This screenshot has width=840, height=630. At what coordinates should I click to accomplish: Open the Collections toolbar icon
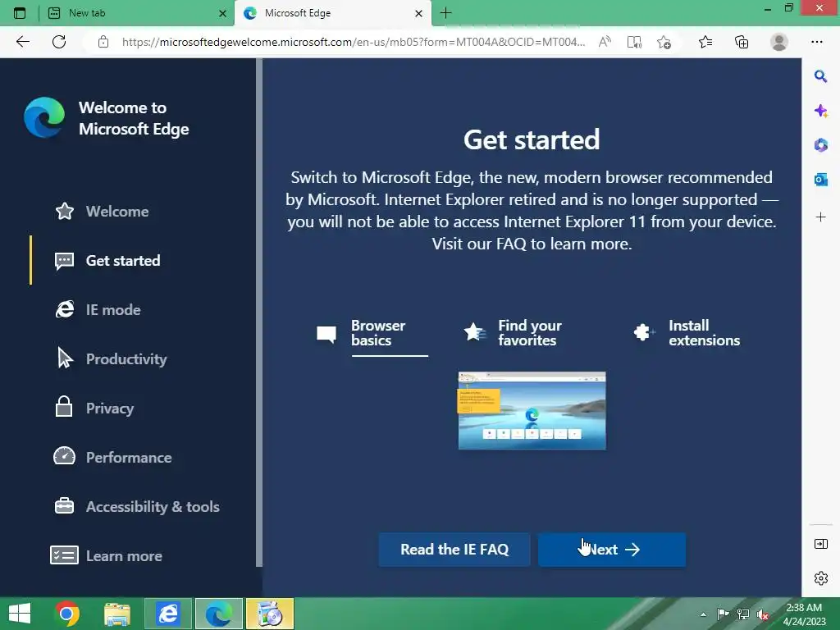[x=742, y=42]
